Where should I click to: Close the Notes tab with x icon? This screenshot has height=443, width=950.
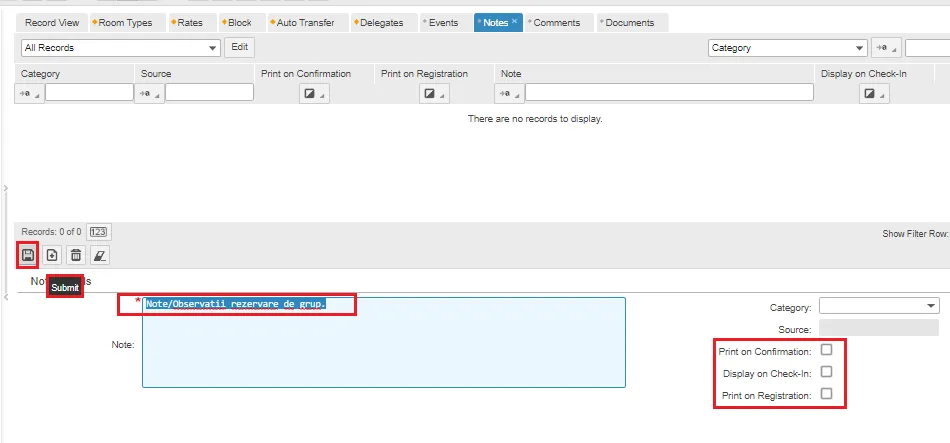[514, 21]
